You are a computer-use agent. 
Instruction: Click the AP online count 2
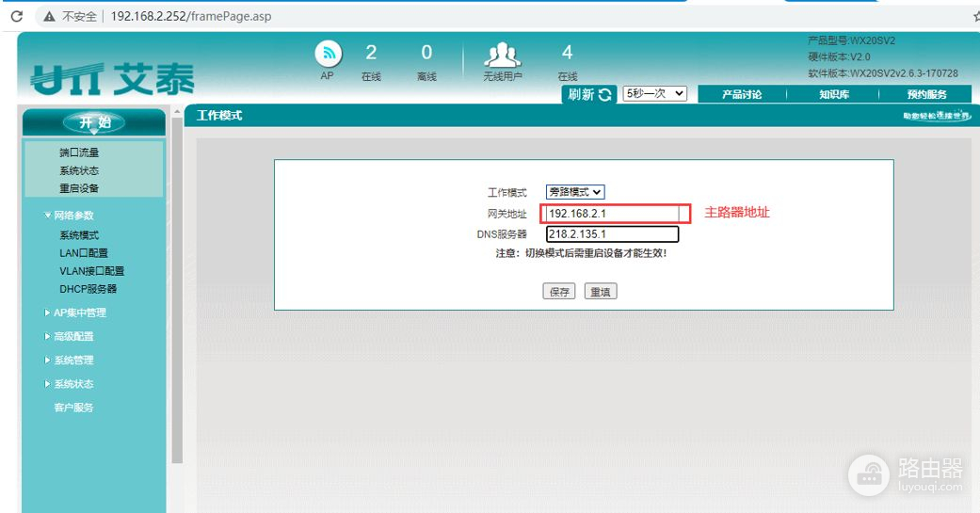coord(371,53)
